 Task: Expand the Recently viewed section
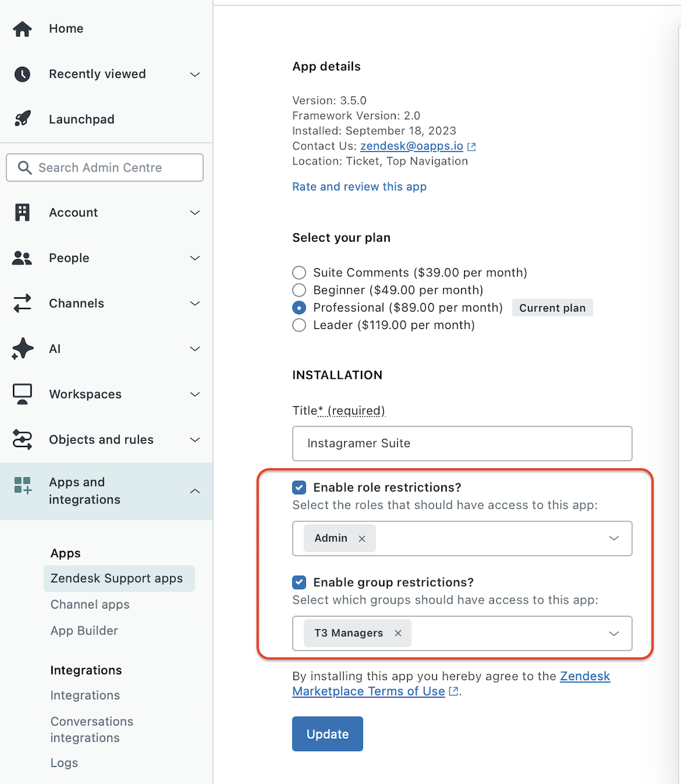[195, 74]
